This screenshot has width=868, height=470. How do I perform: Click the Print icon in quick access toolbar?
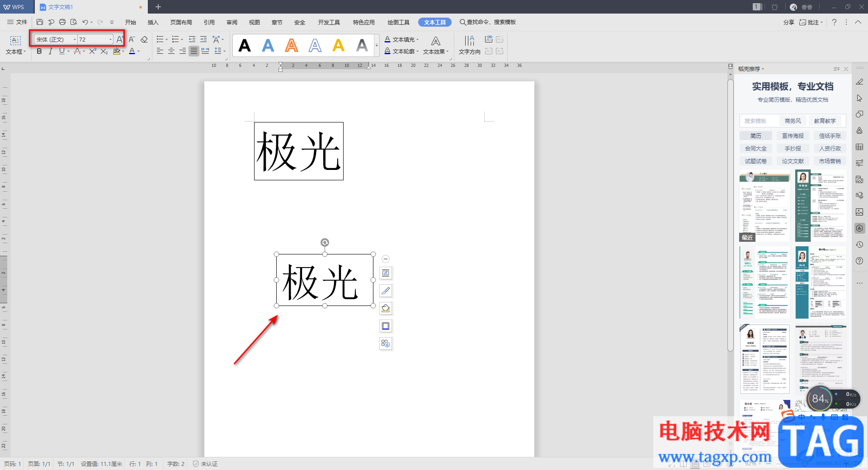click(62, 22)
